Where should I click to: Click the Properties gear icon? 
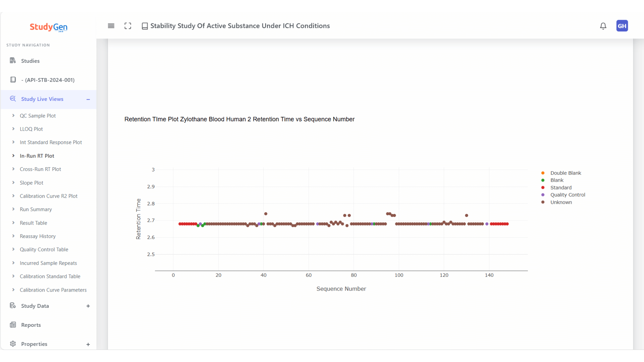(13, 344)
